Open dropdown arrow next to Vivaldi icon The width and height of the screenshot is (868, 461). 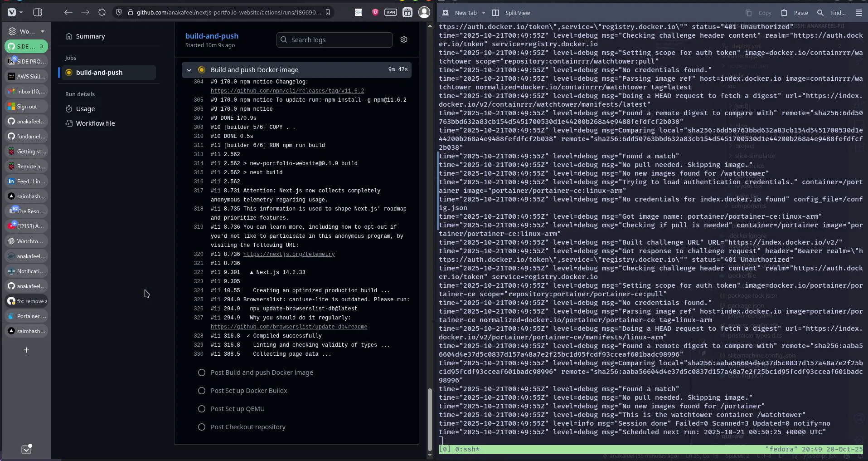(x=21, y=12)
